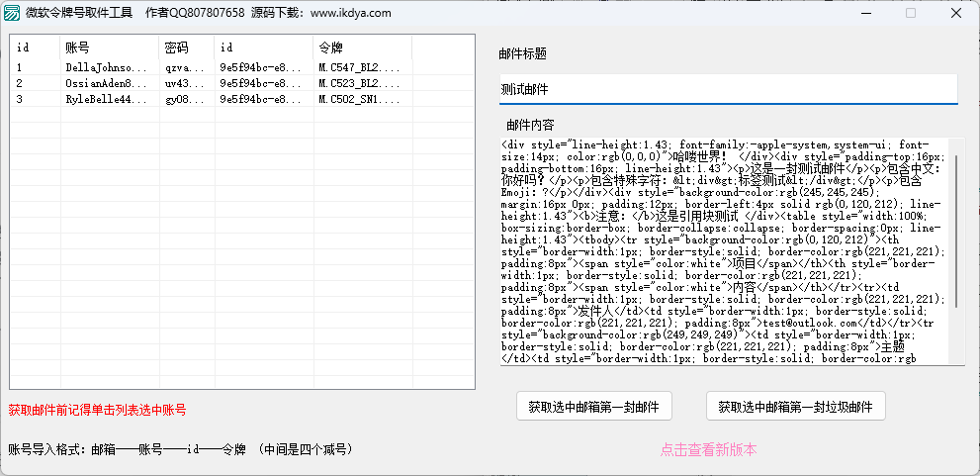Click the 密码 column header
Viewport: 980px width, 476px height.
[186, 48]
